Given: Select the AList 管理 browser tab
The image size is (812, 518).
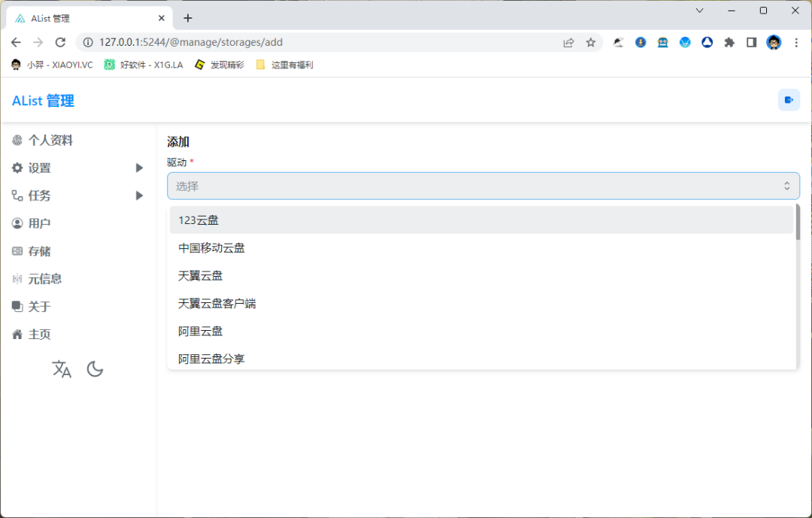Looking at the screenshot, I should pos(88,18).
